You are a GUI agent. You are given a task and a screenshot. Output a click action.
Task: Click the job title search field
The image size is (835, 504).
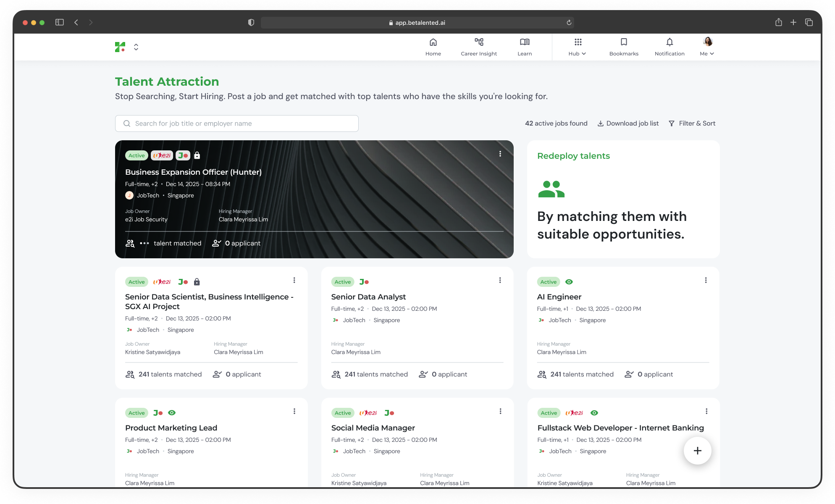(237, 123)
